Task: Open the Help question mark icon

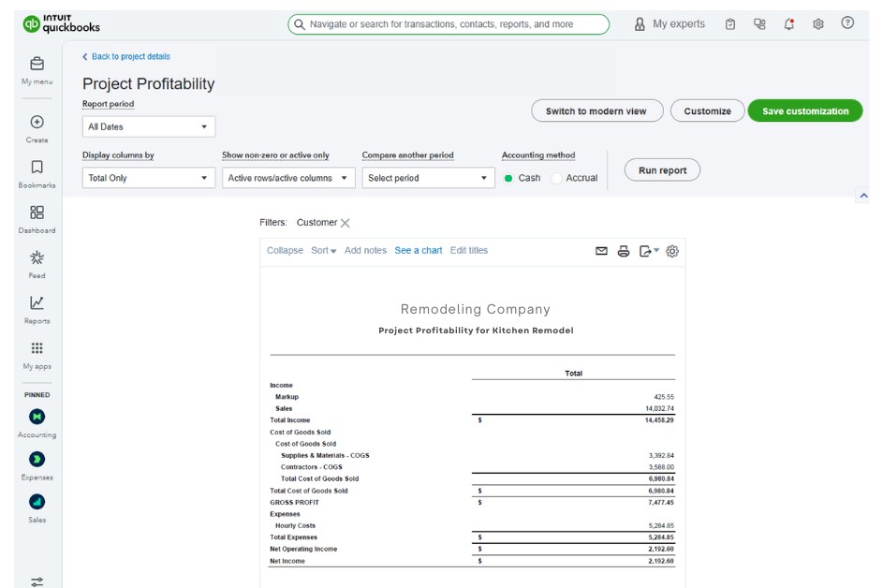Action: click(848, 22)
